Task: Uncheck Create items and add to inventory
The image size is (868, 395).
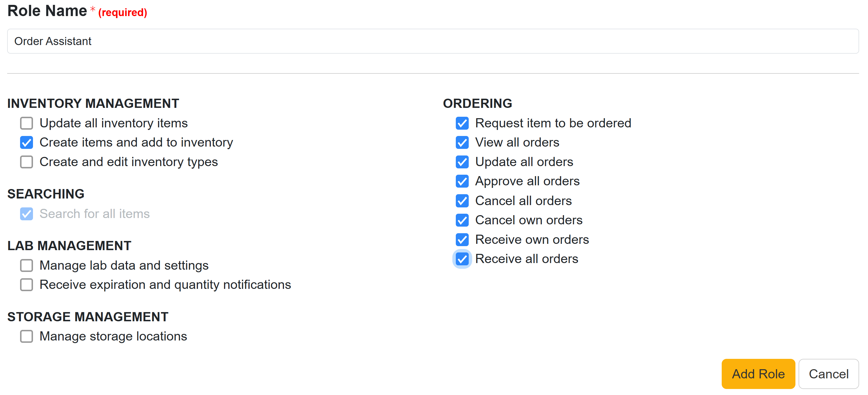Action: coord(26,143)
